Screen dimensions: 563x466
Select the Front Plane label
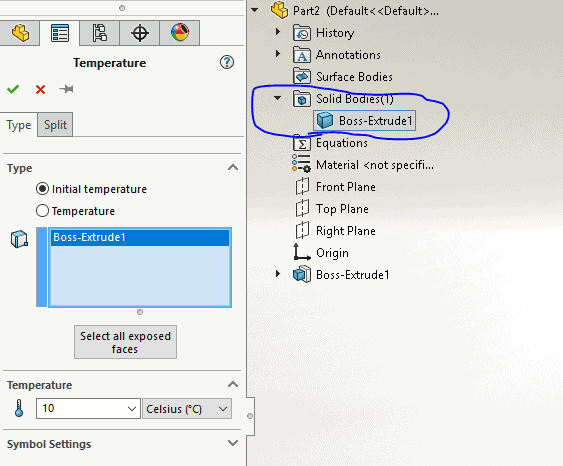[345, 187]
